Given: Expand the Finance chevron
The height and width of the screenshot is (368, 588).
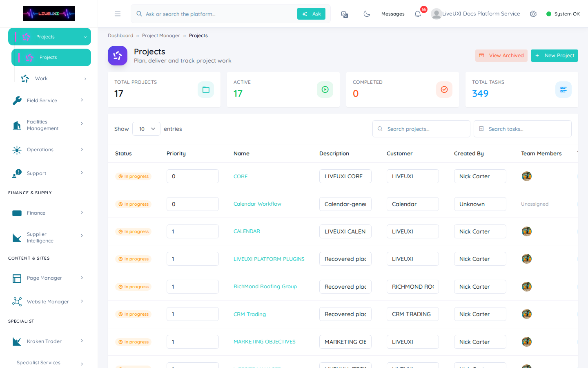Looking at the screenshot, I should pyautogui.click(x=82, y=213).
